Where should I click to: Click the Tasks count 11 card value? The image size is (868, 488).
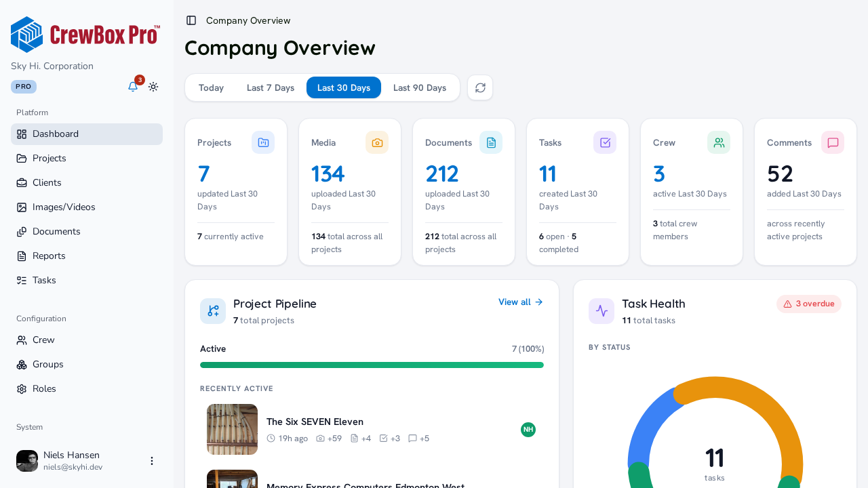point(548,174)
